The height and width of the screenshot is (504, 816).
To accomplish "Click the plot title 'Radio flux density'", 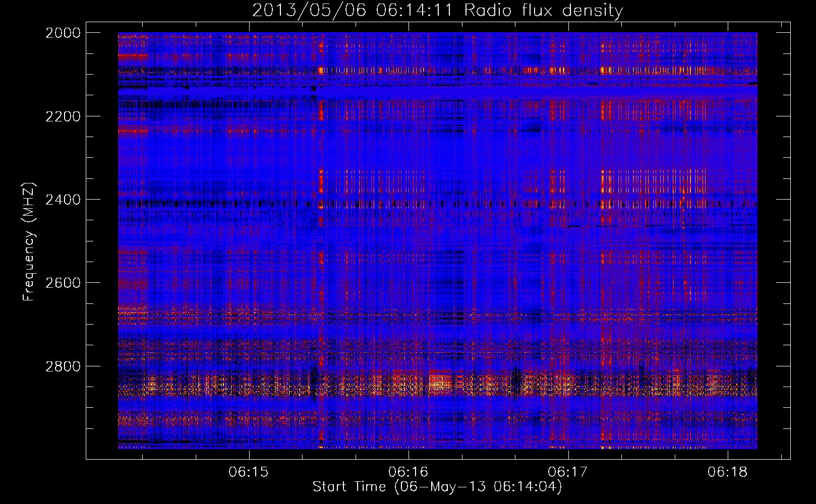I will [544, 10].
